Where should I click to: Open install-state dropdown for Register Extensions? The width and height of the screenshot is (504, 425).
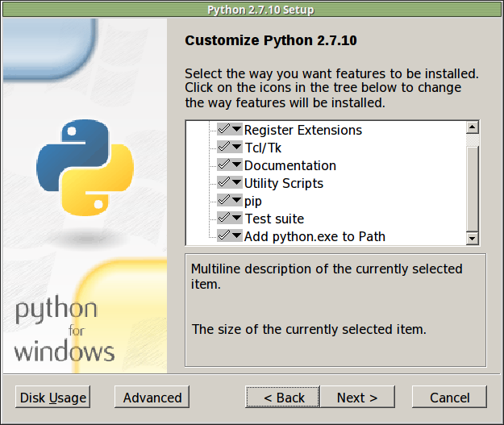coord(230,130)
